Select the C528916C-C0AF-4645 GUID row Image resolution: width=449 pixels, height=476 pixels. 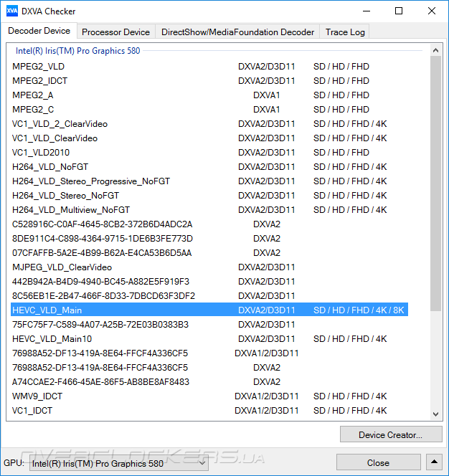point(209,224)
